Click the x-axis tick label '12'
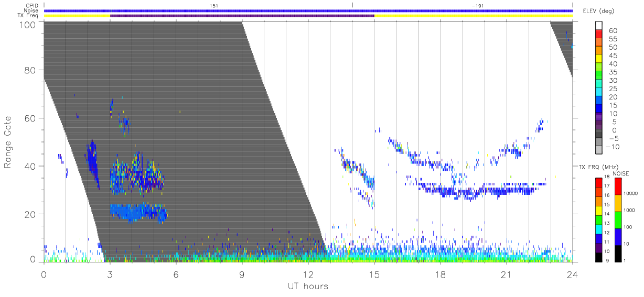The image size is (644, 297). coord(308,275)
